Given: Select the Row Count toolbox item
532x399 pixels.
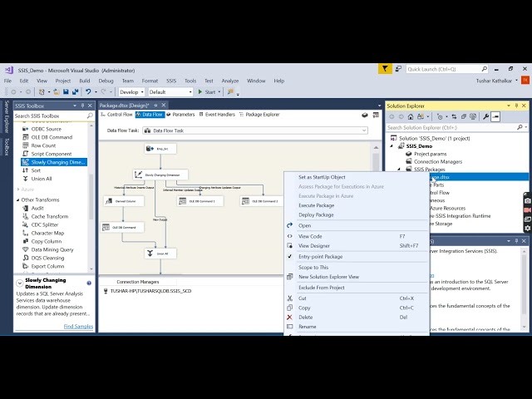Looking at the screenshot, I should [x=39, y=145].
